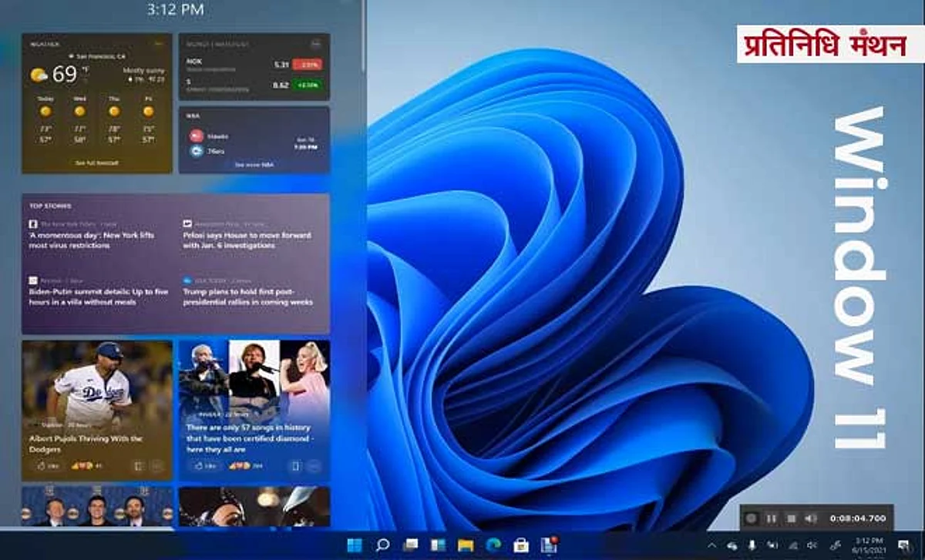This screenshot has width=925, height=560.
Task: Open the 57 diamond songs article card
Action: coord(254,411)
